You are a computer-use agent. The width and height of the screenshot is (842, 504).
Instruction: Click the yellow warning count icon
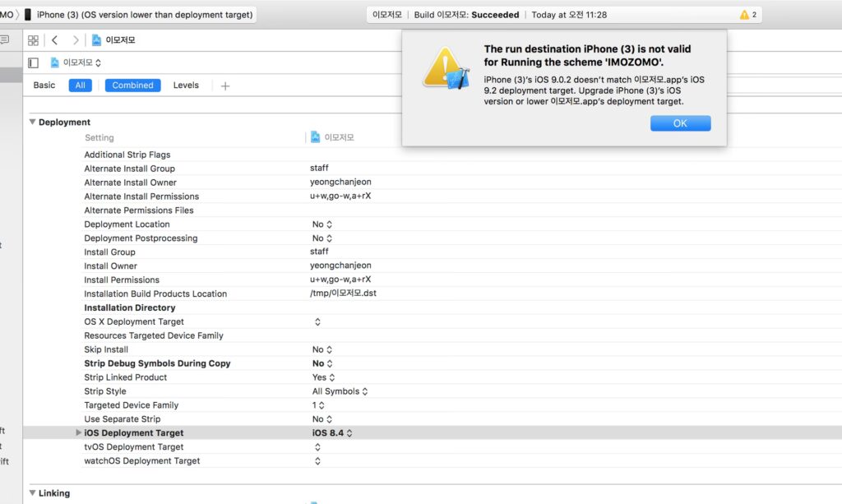744,15
